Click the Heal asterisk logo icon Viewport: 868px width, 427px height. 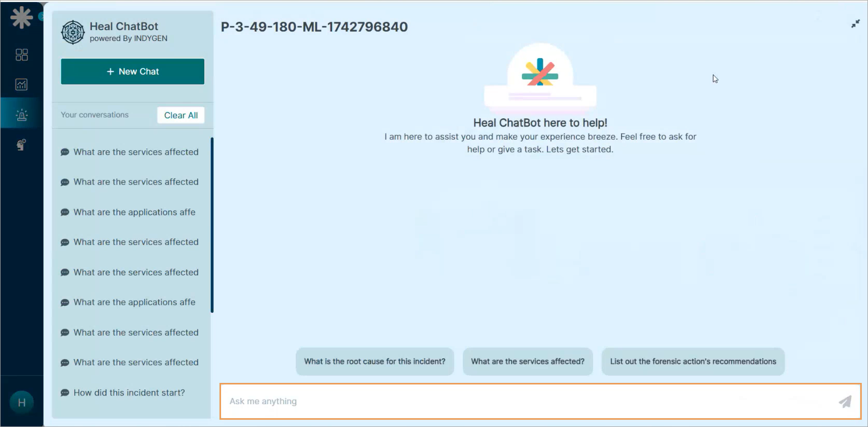[x=21, y=17]
